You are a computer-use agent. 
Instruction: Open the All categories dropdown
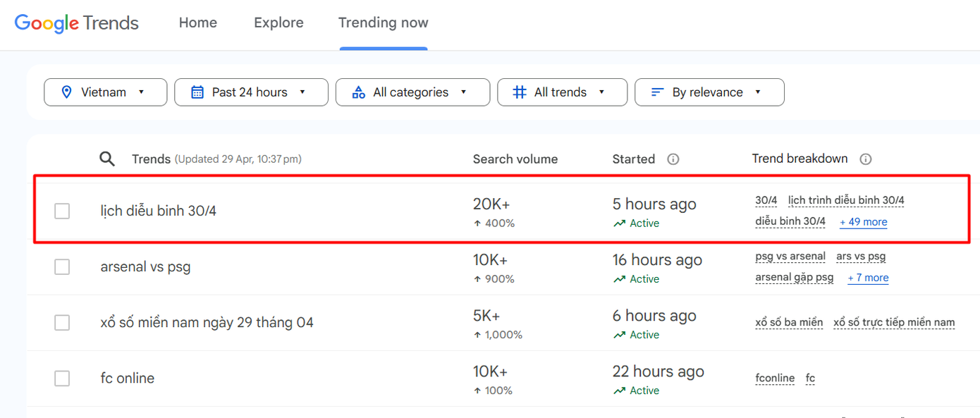coord(412,92)
